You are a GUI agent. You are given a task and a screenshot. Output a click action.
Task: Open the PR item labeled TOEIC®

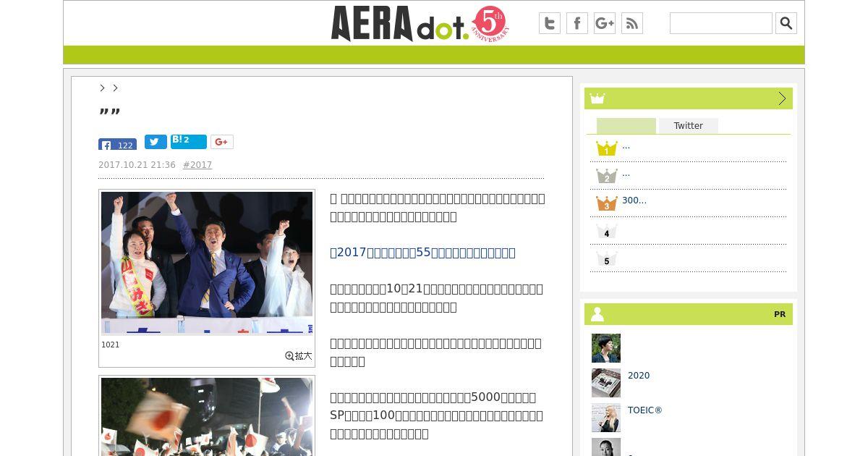[x=645, y=410]
